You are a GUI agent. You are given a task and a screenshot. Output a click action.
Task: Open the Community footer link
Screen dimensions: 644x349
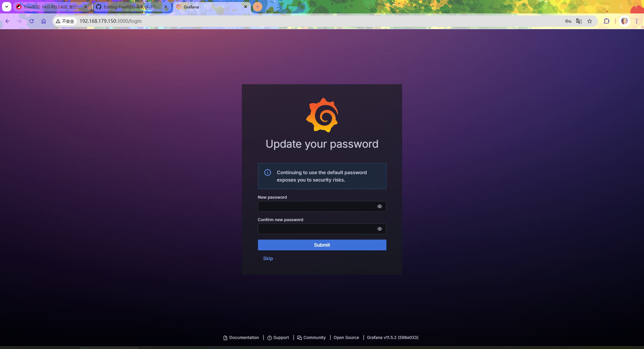tap(311, 338)
